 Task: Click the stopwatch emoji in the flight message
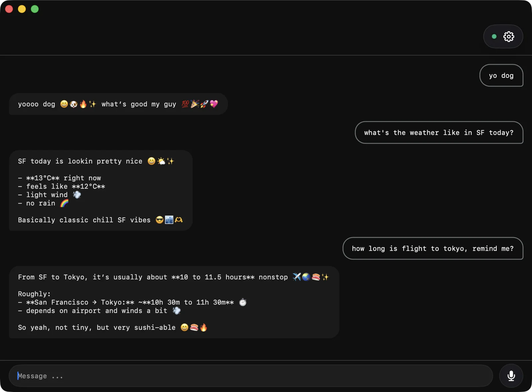point(242,302)
